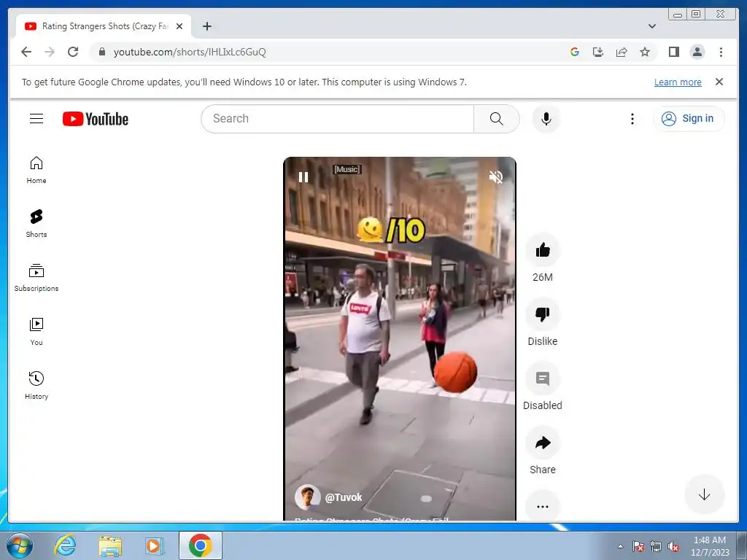Viewport: 747px width, 560px height.
Task: Focus the YouTube Search field
Action: (x=337, y=119)
